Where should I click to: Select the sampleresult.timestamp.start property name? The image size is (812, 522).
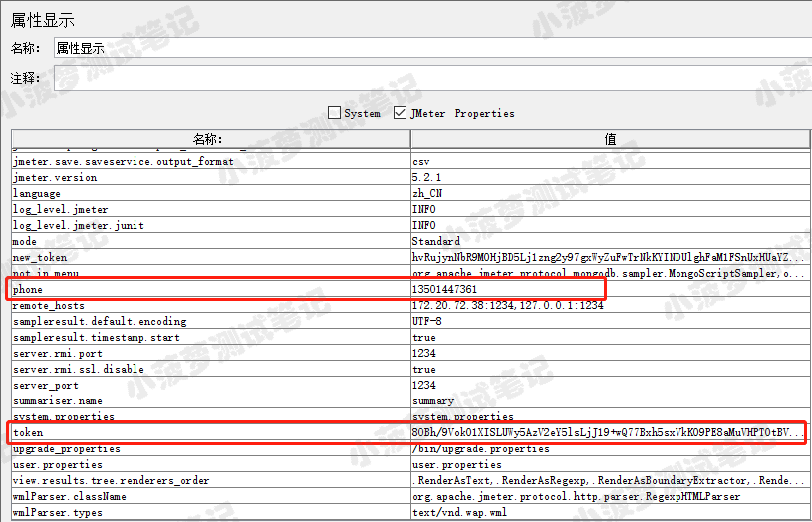pos(97,337)
